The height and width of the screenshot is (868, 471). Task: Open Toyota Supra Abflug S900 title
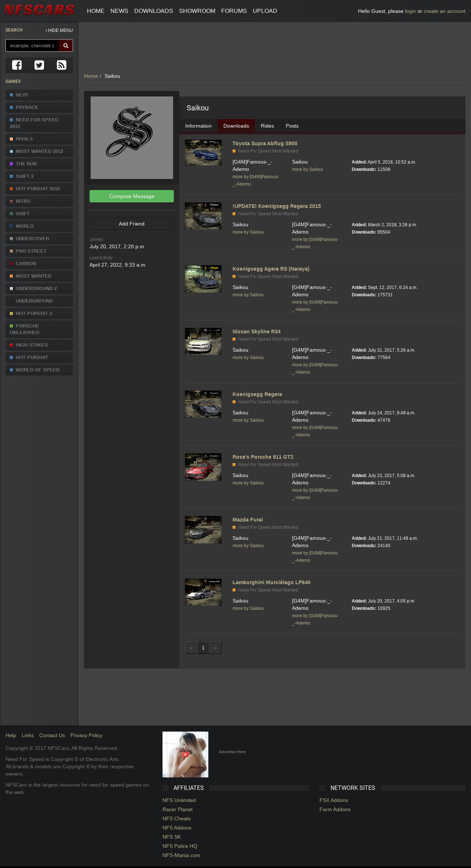(x=265, y=143)
